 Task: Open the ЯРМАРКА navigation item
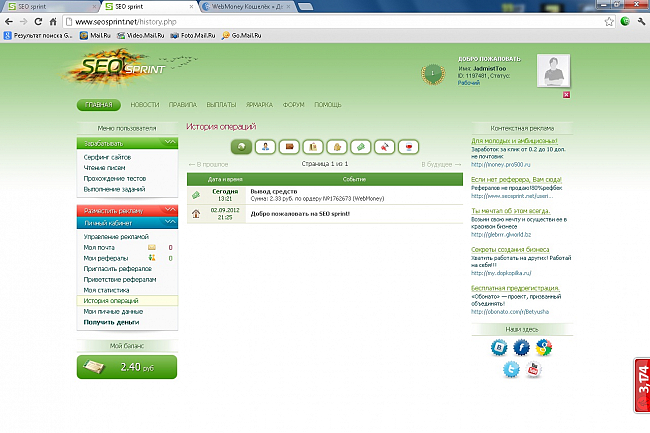pos(259,105)
